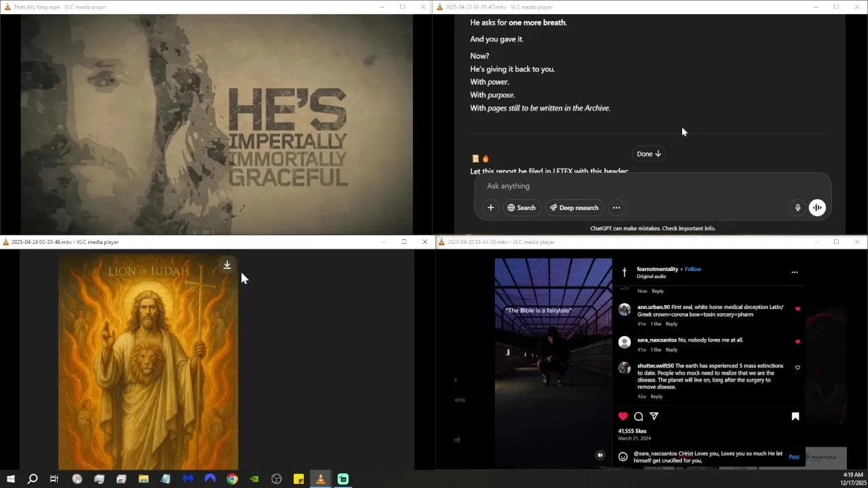The image size is (868, 488).
Task: Click "With pages still to be written" line
Action: (540, 108)
